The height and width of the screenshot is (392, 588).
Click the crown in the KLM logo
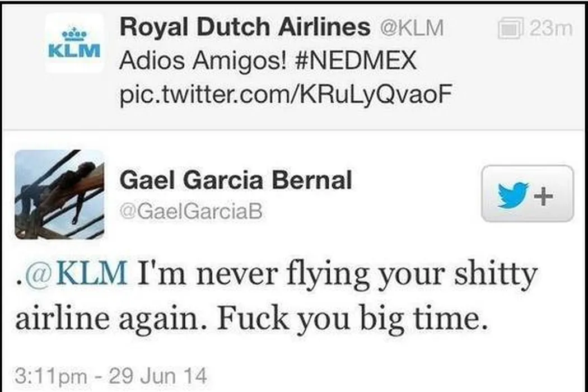(x=74, y=34)
